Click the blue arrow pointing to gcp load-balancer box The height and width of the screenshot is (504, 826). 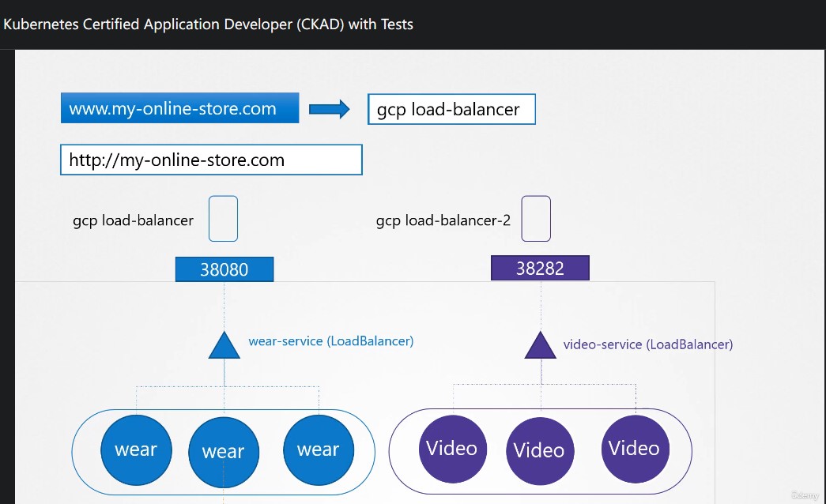[x=330, y=109]
